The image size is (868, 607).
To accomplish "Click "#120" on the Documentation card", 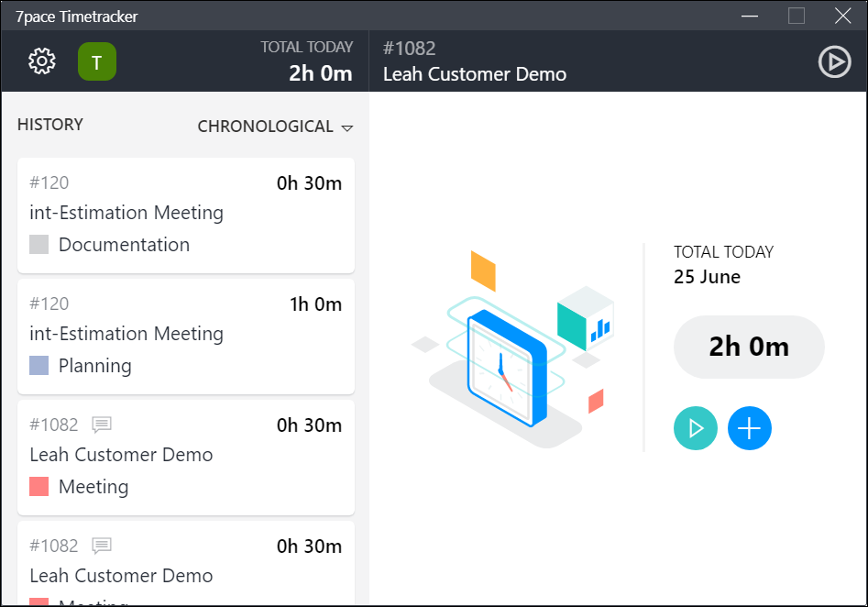I will 49,182.
